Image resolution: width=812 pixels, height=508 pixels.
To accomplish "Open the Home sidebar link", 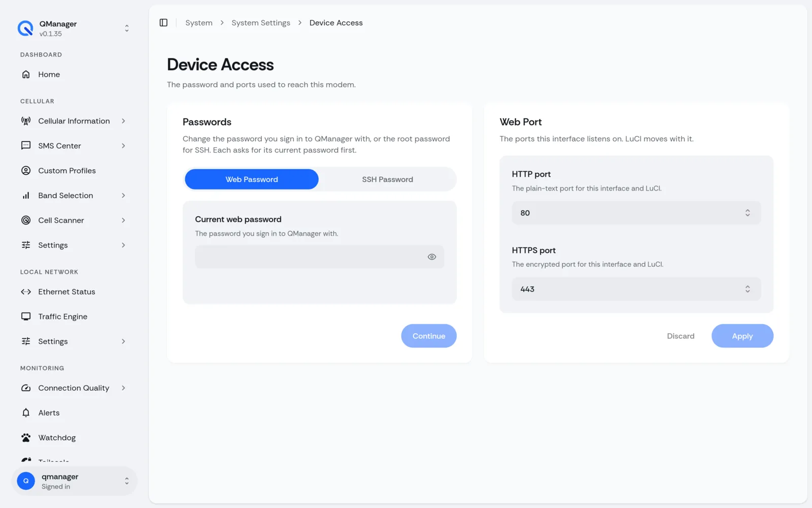I will 74,74.
